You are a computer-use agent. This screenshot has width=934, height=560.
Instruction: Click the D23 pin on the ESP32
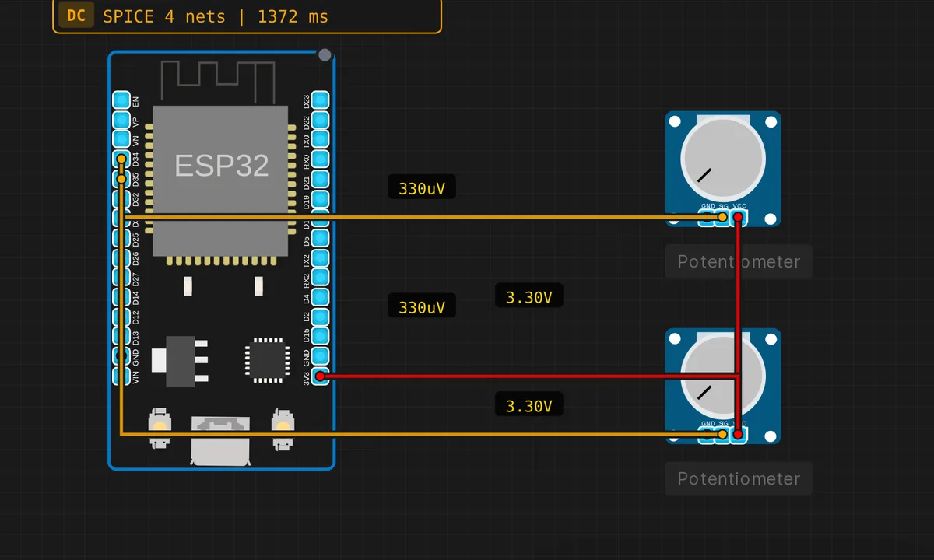click(x=320, y=100)
